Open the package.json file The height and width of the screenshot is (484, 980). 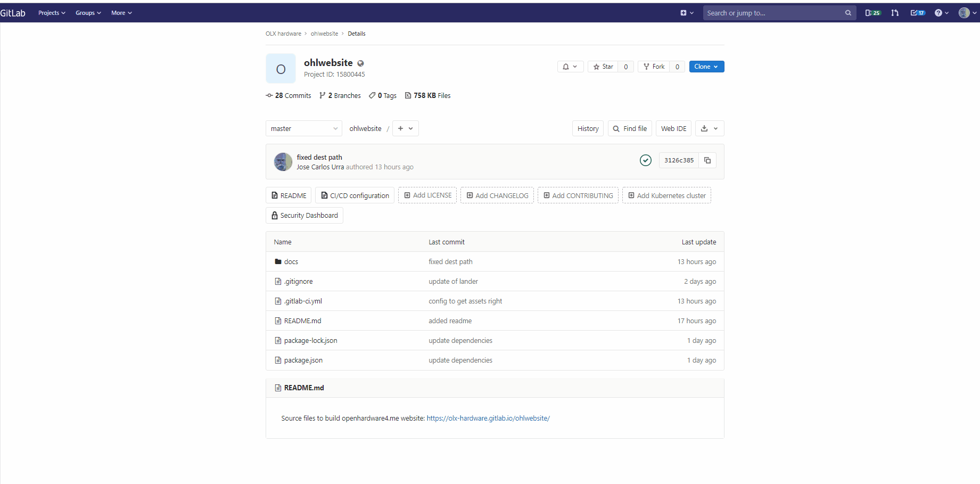coord(303,360)
